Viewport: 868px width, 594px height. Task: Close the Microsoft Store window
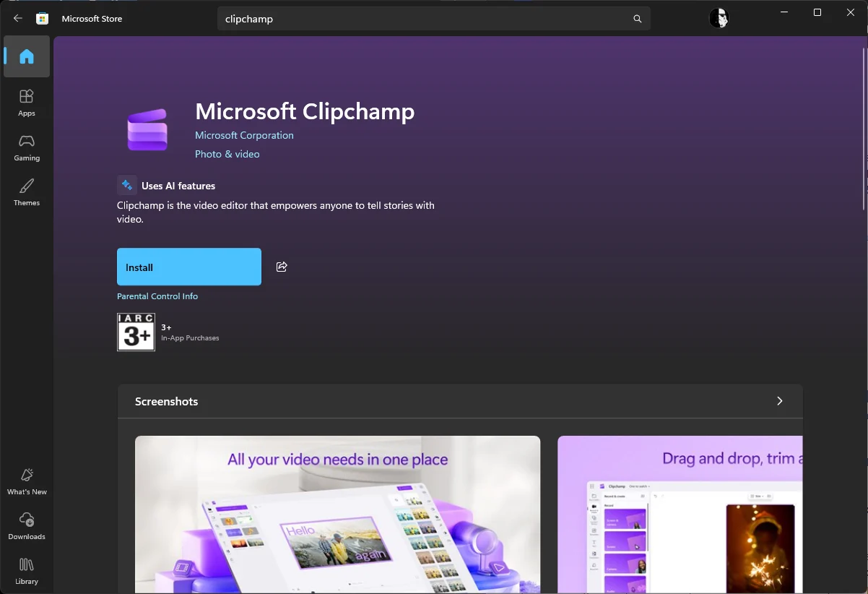(851, 12)
